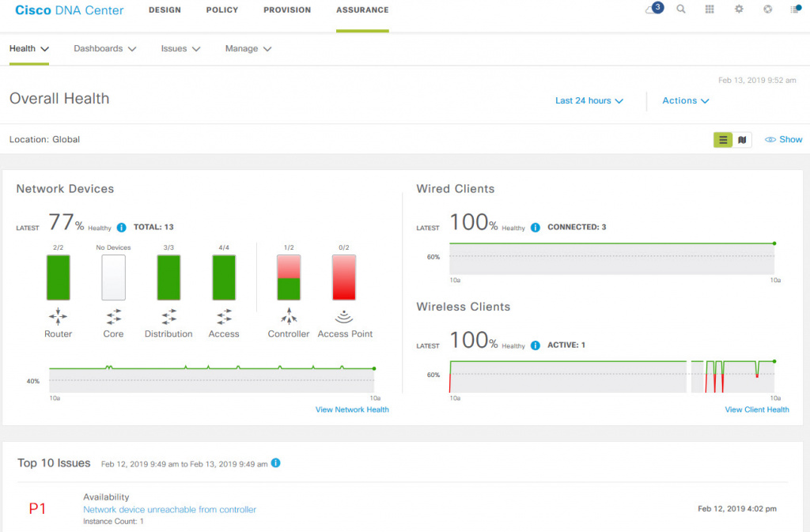This screenshot has height=532, width=810.
Task: Click the Show eye toggle above the dashboard
Action: (782, 139)
